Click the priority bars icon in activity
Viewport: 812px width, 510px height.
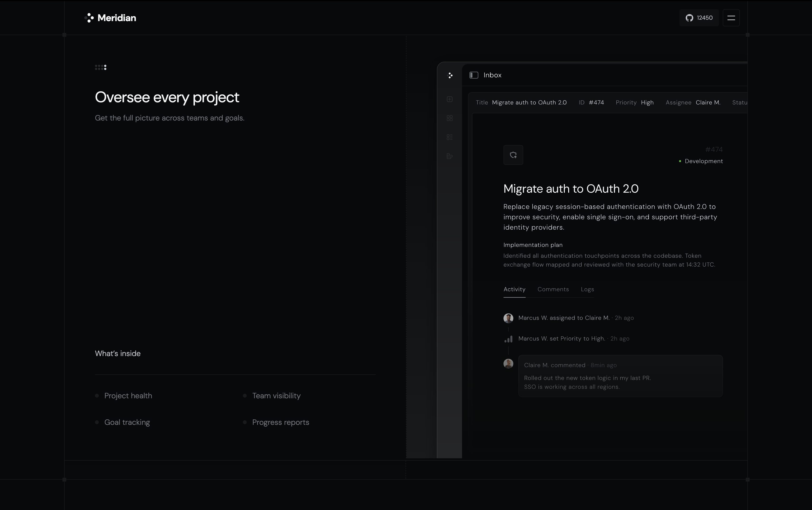pos(508,339)
